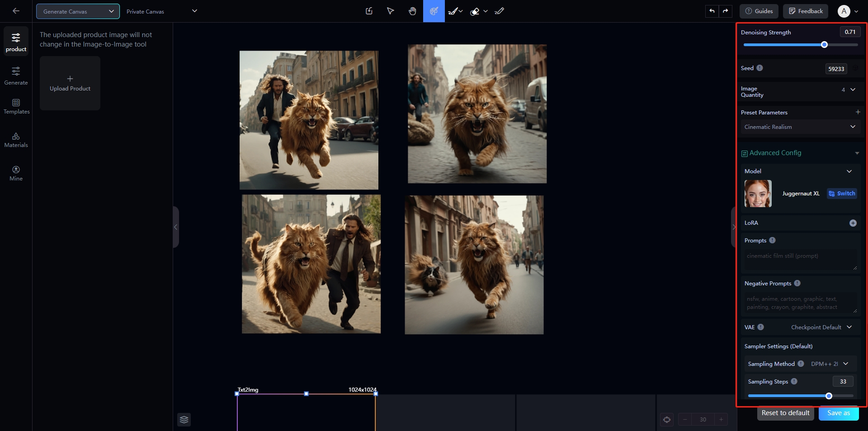Open the Sampling Method dropdown

click(x=829, y=364)
